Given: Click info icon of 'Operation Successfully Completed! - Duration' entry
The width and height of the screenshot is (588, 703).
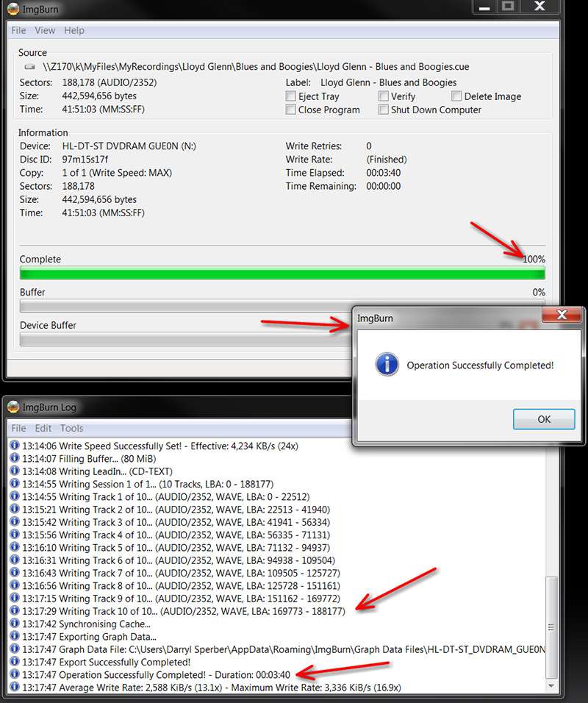Looking at the screenshot, I should tap(15, 674).
